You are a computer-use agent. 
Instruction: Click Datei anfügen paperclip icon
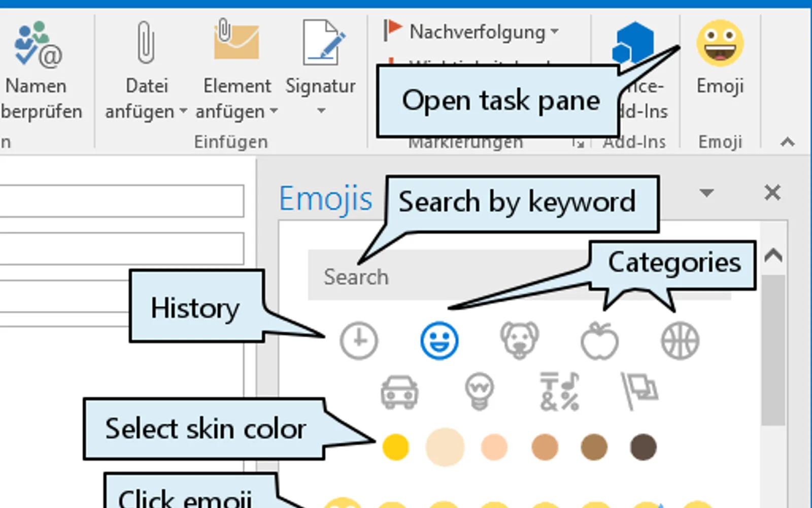click(146, 42)
